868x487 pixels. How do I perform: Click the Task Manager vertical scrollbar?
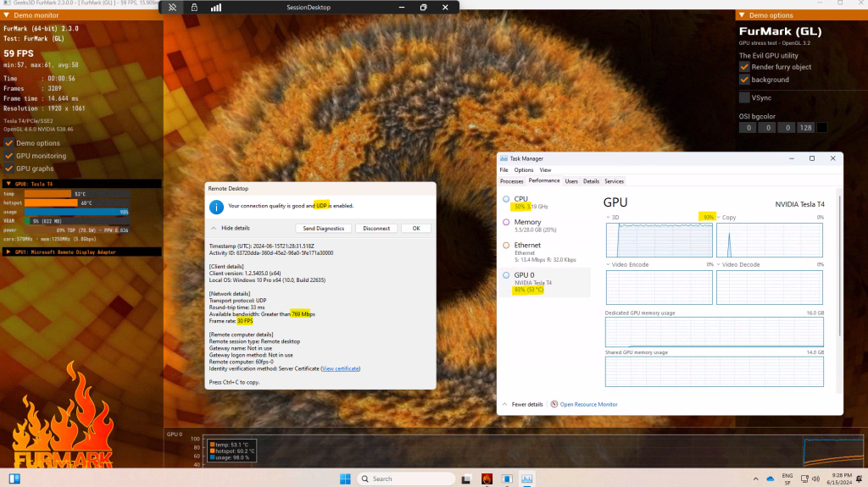840,266
